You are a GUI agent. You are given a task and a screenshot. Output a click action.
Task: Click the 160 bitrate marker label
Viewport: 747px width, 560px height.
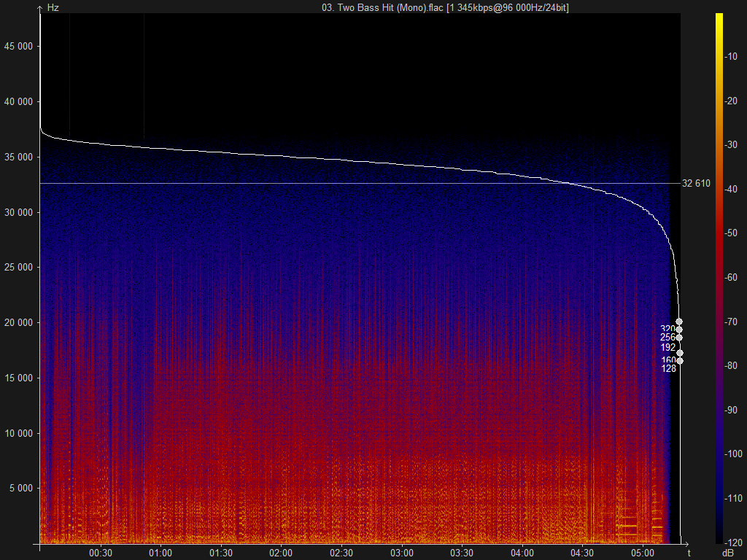click(x=668, y=360)
